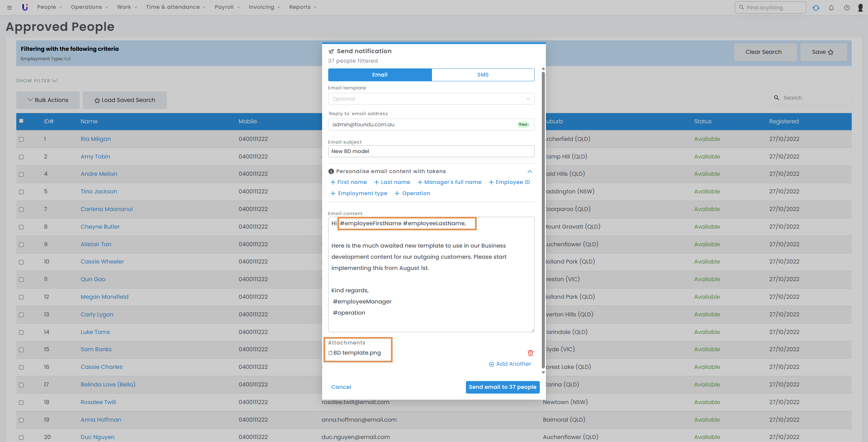Tick the checkbox for Ria Miligan
The width and height of the screenshot is (868, 442).
21,139
